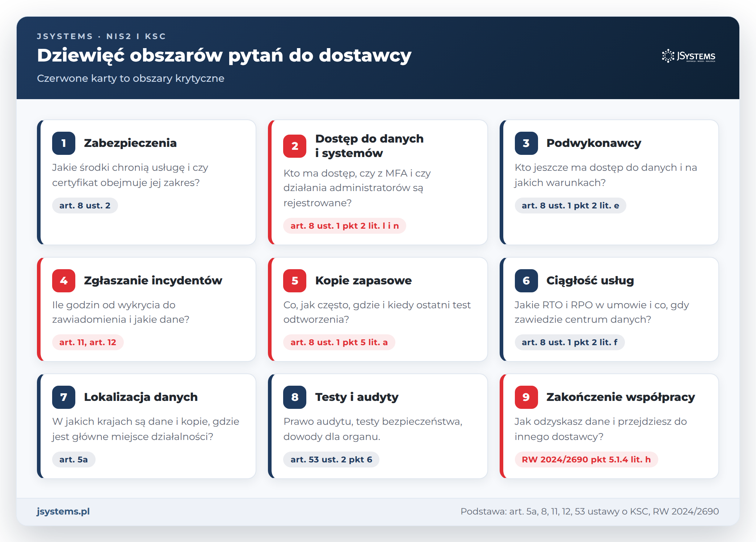Click the 'Jakie RTO i RPO w umowie' description
Image resolution: width=756 pixels, height=542 pixels.
[601, 312]
